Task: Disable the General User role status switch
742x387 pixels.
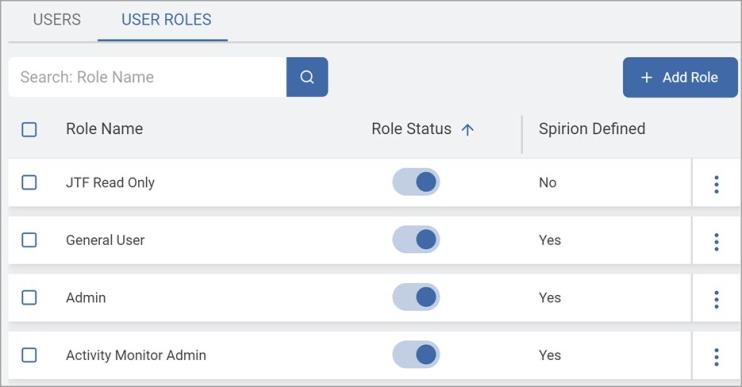Action: [x=416, y=239]
